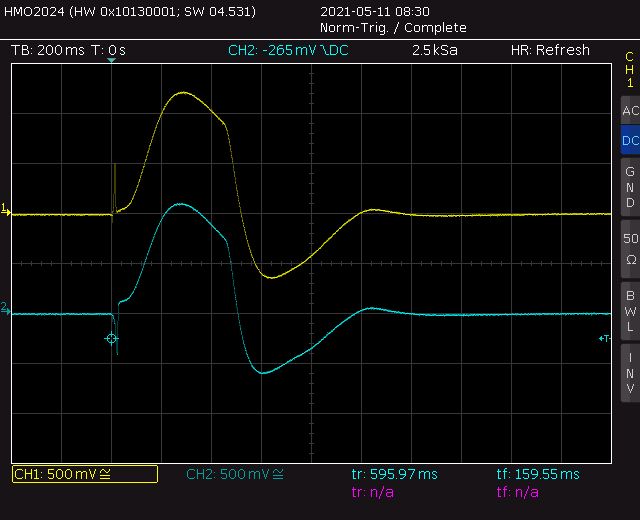Click the HR: Refresh acquisition mode text
This screenshot has width=640, height=520.
(x=550, y=50)
